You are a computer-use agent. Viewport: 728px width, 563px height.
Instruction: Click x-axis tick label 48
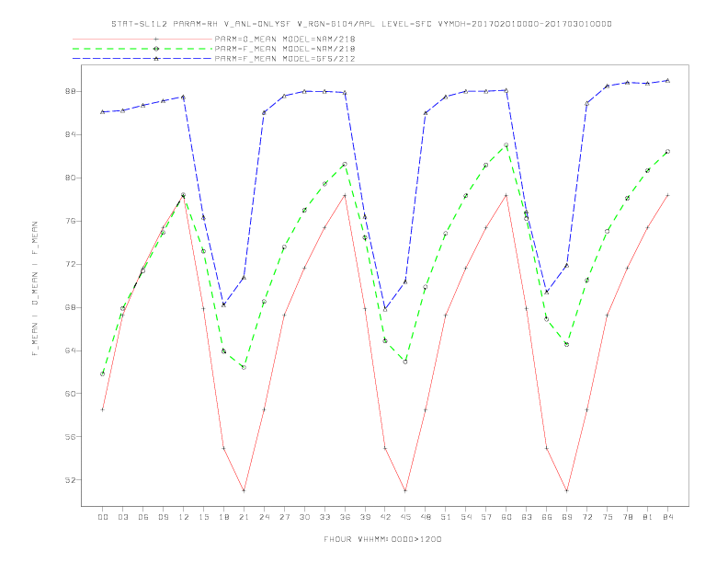point(426,517)
